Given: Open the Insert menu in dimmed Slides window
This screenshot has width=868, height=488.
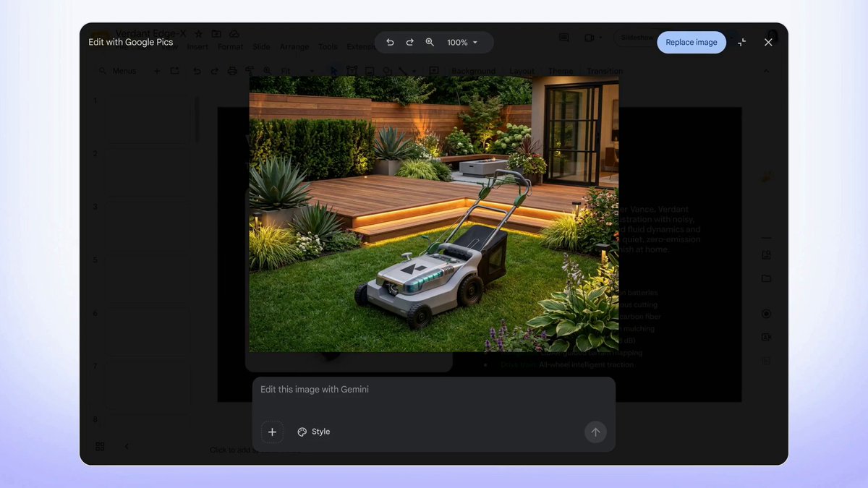Looking at the screenshot, I should [197, 47].
